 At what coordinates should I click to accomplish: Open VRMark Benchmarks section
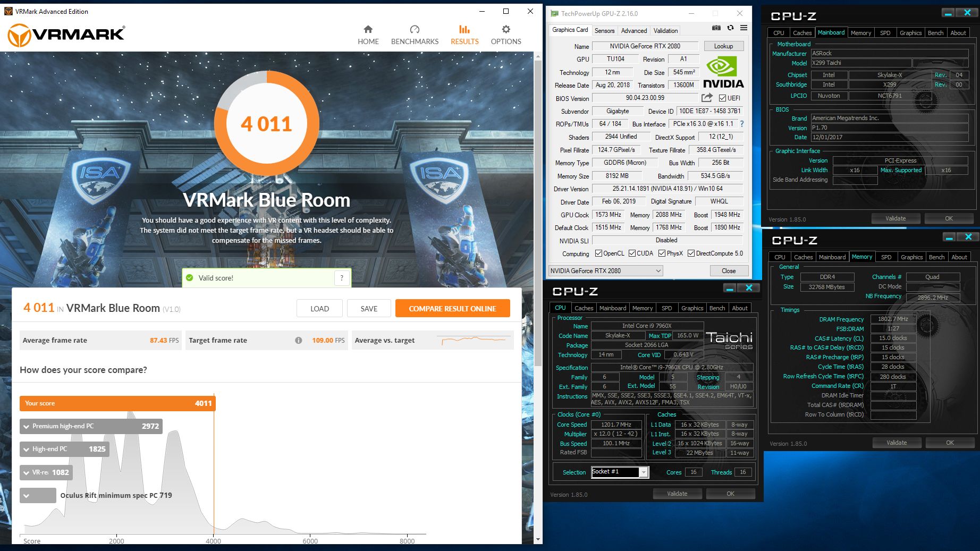pos(415,35)
